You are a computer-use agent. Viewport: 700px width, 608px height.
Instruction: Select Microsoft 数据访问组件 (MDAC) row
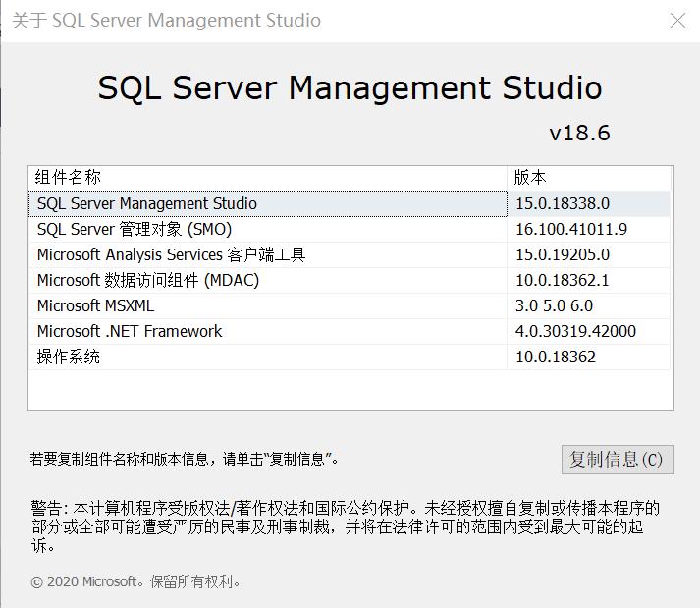[x=350, y=280]
